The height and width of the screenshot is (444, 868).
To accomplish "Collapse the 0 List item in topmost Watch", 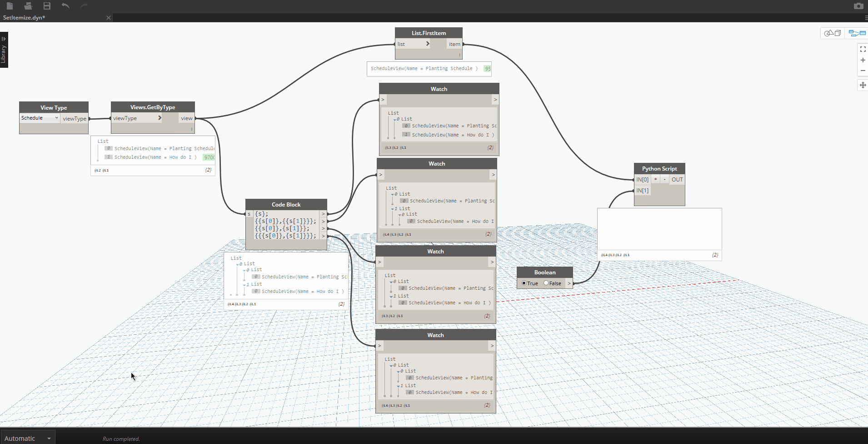I will [394, 119].
